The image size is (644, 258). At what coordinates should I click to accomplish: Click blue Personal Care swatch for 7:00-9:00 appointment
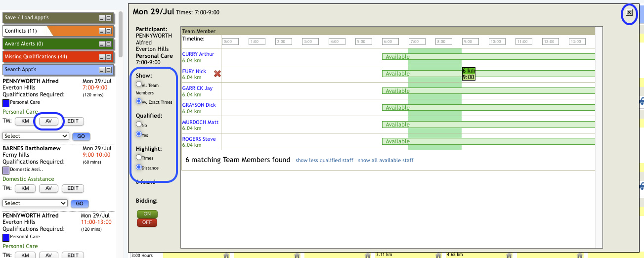point(6,103)
